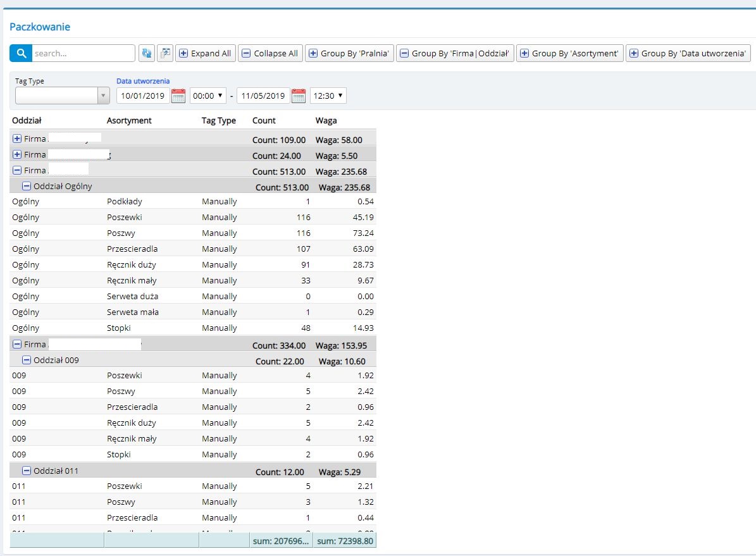Image resolution: width=756 pixels, height=556 pixels.
Task: Select Ogólny row's Ręcznik mały cell
Action: pos(132,281)
